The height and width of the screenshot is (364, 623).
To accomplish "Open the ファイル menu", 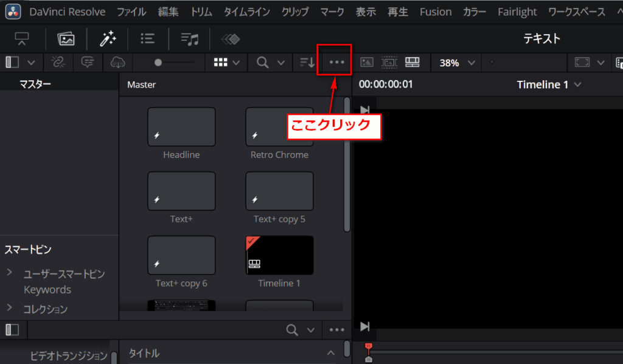I will pos(131,12).
